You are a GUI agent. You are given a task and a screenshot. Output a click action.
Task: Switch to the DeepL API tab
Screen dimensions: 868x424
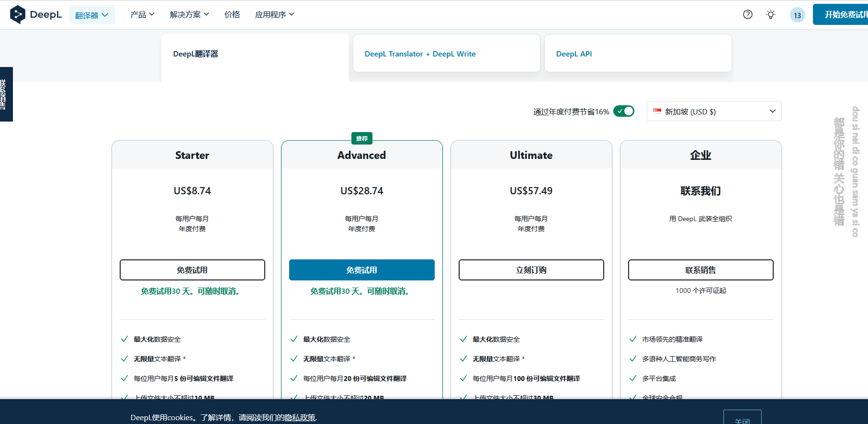574,54
